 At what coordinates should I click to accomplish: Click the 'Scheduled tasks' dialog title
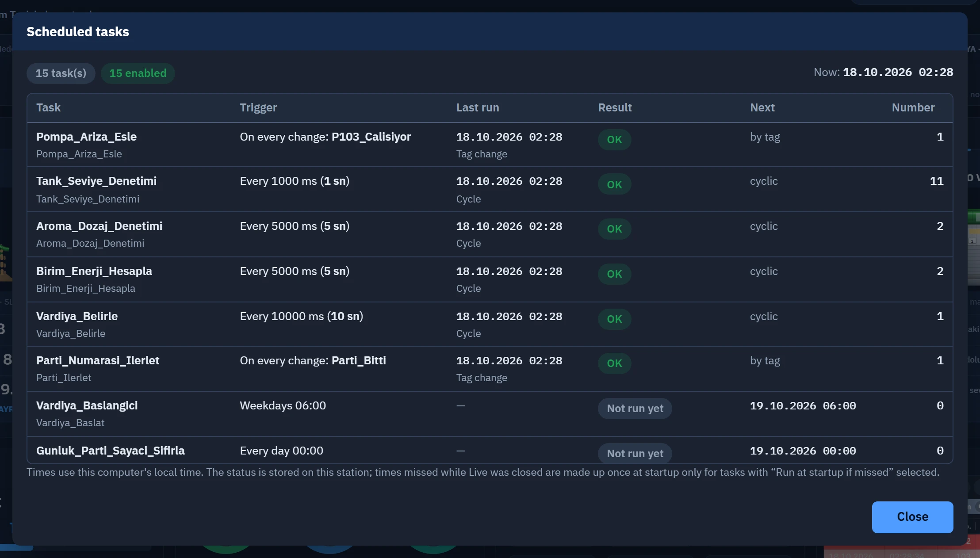78,32
